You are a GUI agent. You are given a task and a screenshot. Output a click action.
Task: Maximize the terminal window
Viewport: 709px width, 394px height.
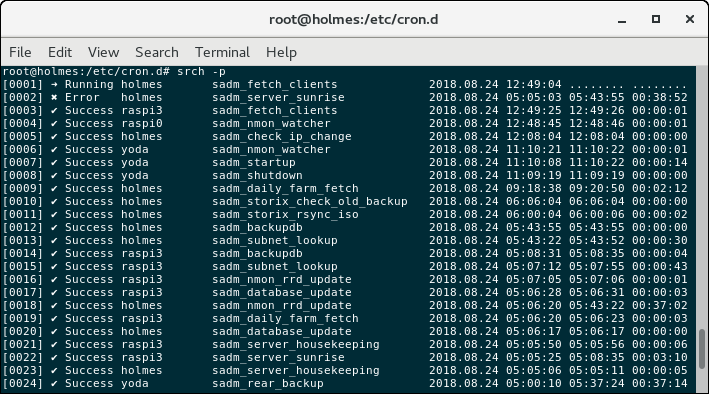click(x=656, y=19)
